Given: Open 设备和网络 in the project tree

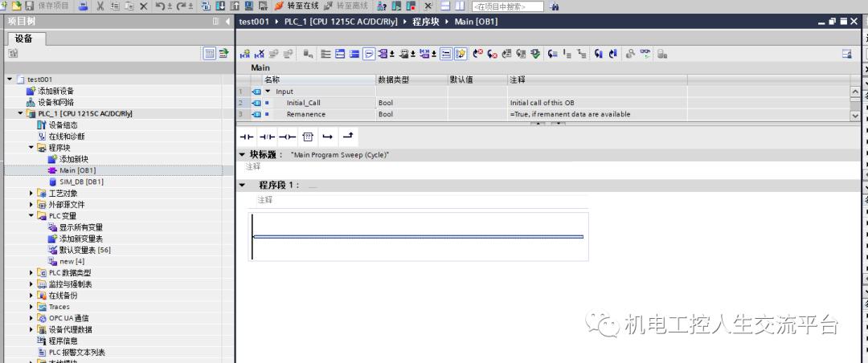Looking at the screenshot, I should [x=55, y=102].
